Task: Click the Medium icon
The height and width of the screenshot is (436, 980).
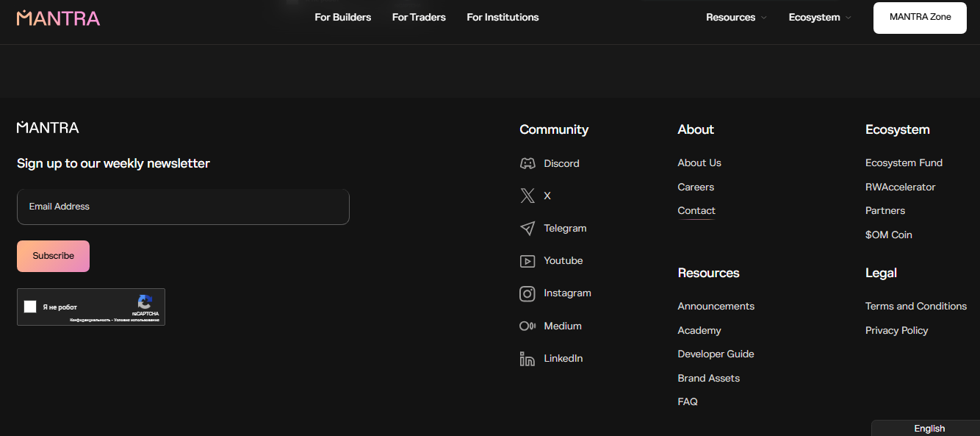Action: click(x=527, y=326)
